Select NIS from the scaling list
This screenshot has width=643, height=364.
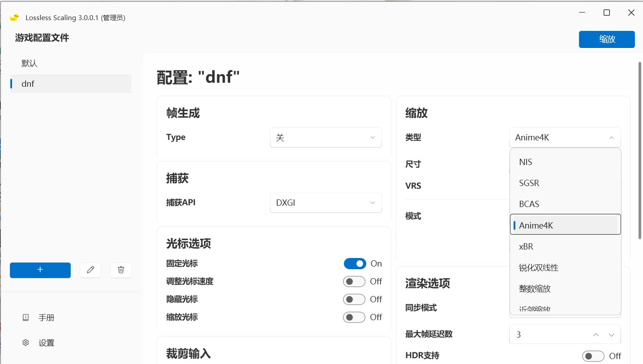[x=566, y=162]
